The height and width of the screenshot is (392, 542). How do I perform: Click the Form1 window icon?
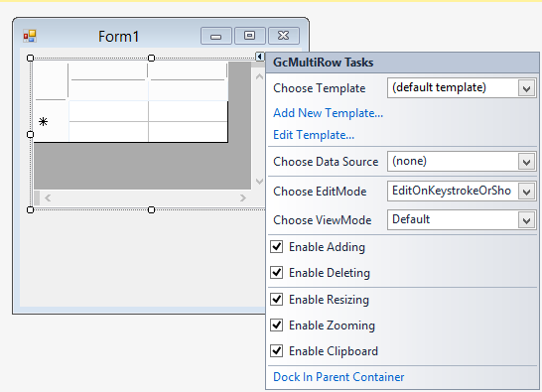(30, 36)
